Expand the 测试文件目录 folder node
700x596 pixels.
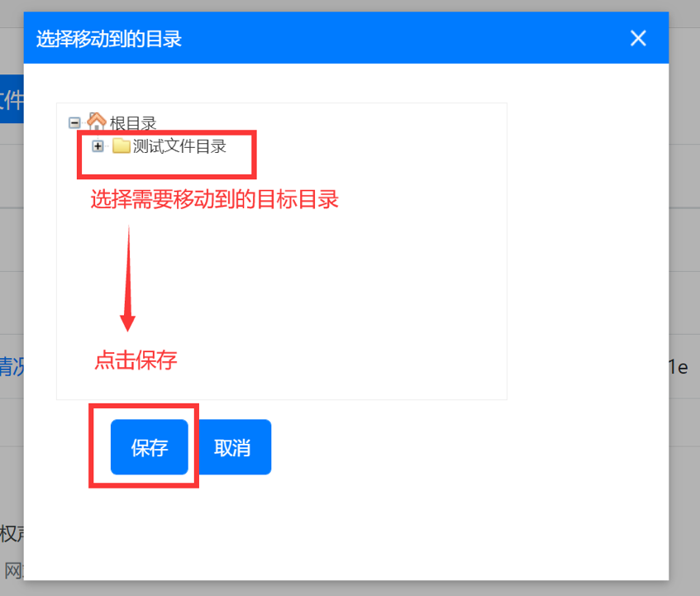98,146
